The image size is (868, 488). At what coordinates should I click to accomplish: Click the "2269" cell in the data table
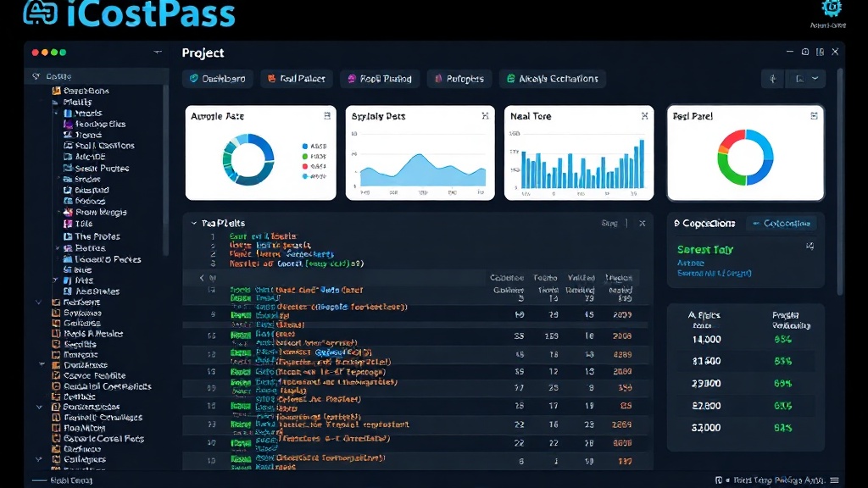coord(622,424)
